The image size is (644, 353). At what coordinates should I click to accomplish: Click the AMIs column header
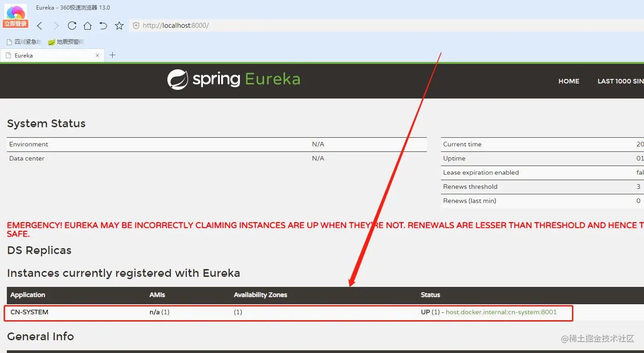pos(157,295)
